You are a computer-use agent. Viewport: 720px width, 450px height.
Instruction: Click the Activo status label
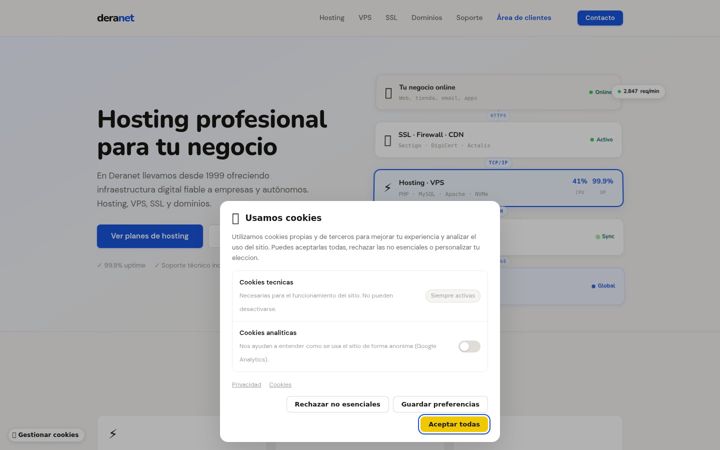click(x=601, y=140)
